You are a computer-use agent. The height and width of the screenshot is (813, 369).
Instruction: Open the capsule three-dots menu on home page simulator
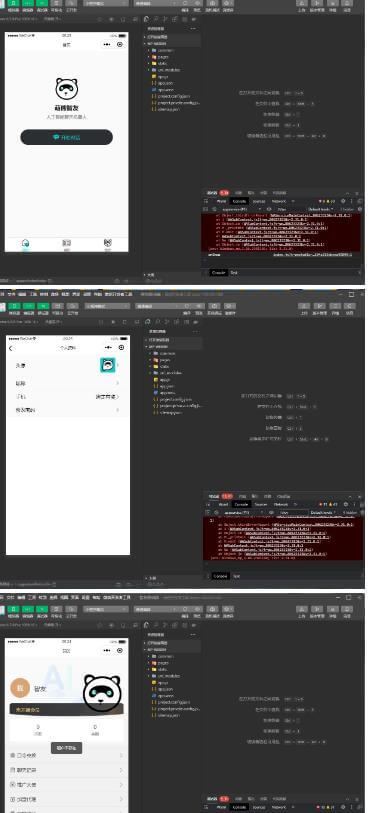[x=107, y=45]
